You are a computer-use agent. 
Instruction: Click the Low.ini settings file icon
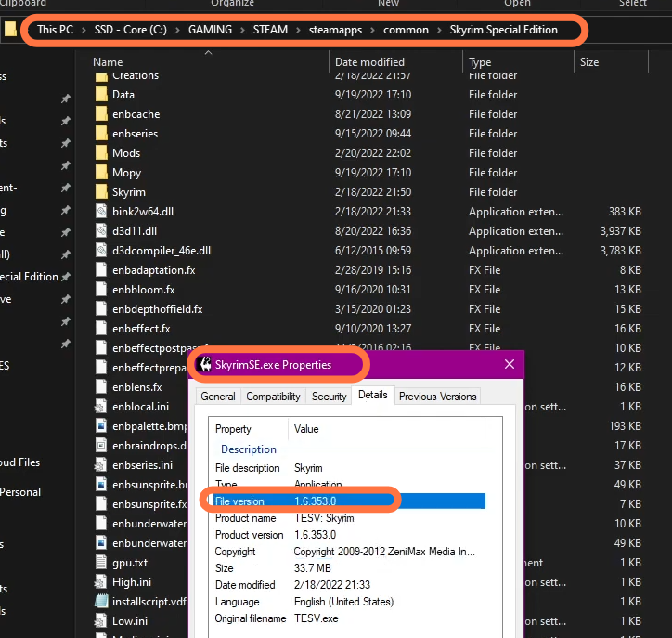101,621
